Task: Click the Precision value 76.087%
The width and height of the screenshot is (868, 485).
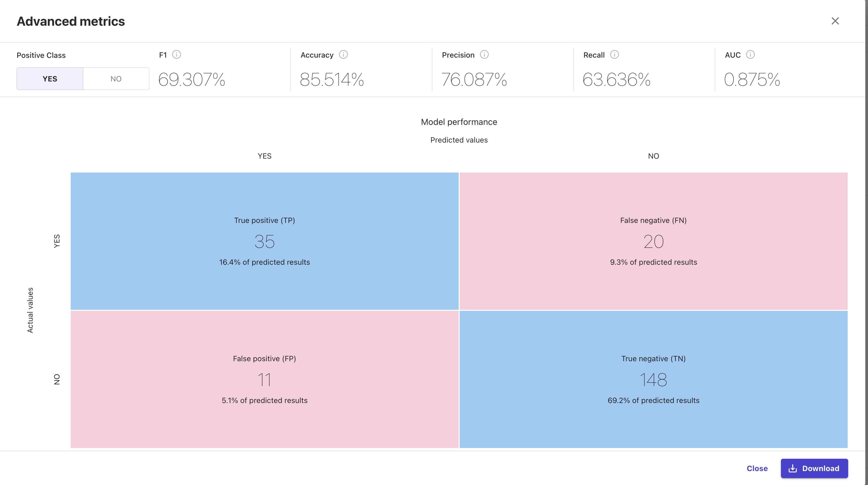Action: point(474,80)
